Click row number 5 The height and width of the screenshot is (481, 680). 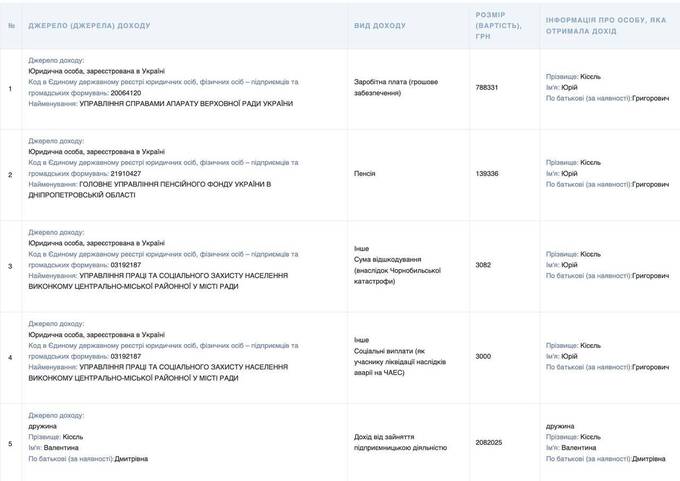[10, 444]
